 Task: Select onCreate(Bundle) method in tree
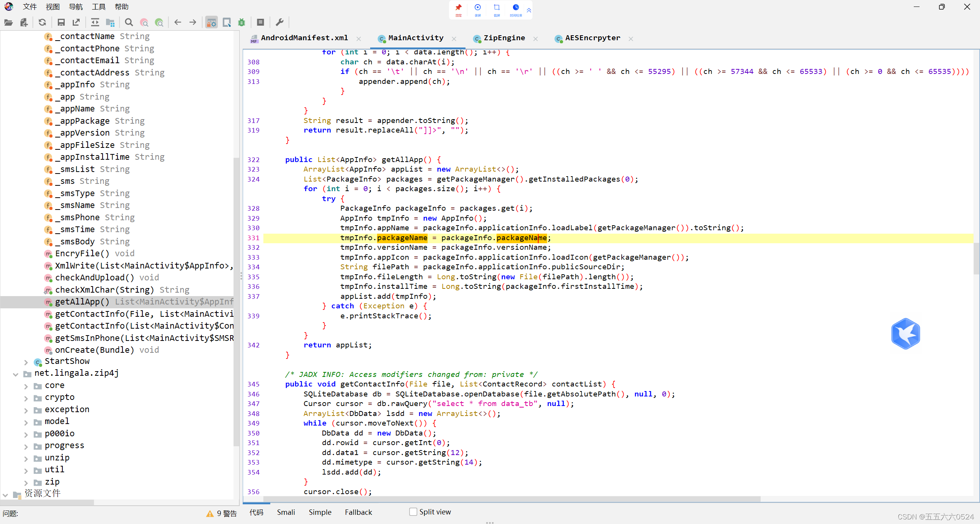click(x=102, y=350)
